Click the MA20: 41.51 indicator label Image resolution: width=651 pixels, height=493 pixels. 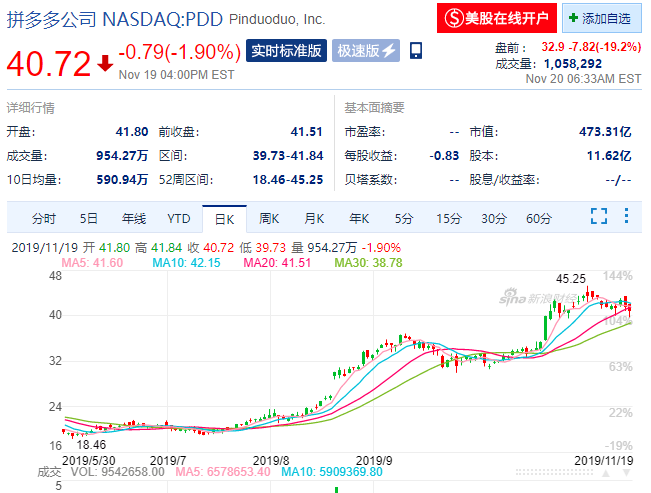tap(277, 263)
